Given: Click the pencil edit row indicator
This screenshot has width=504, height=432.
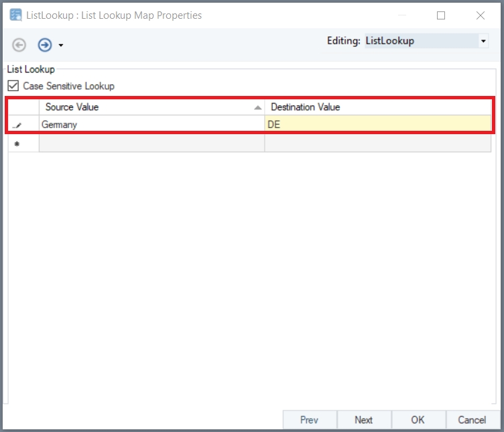Looking at the screenshot, I should click(17, 125).
